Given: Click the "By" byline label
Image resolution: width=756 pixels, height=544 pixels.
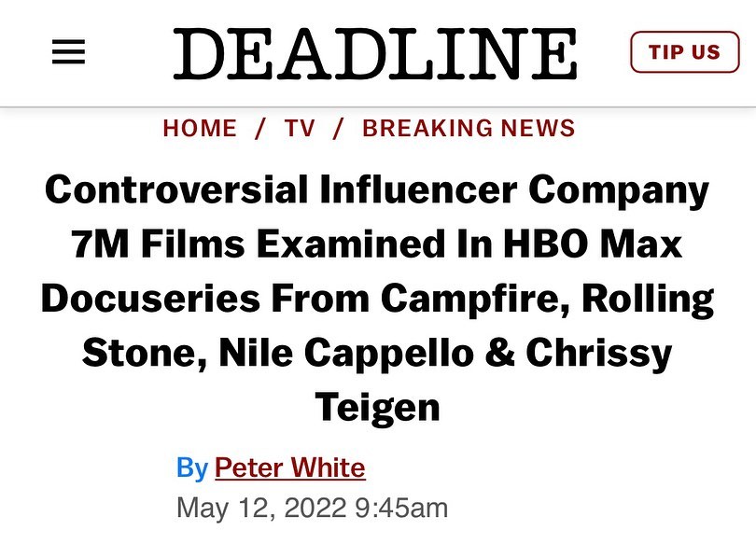Looking at the screenshot, I should [191, 467].
